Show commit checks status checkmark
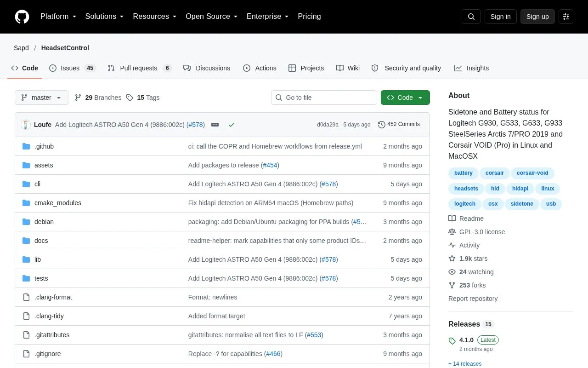The width and height of the screenshot is (588, 368). (232, 125)
